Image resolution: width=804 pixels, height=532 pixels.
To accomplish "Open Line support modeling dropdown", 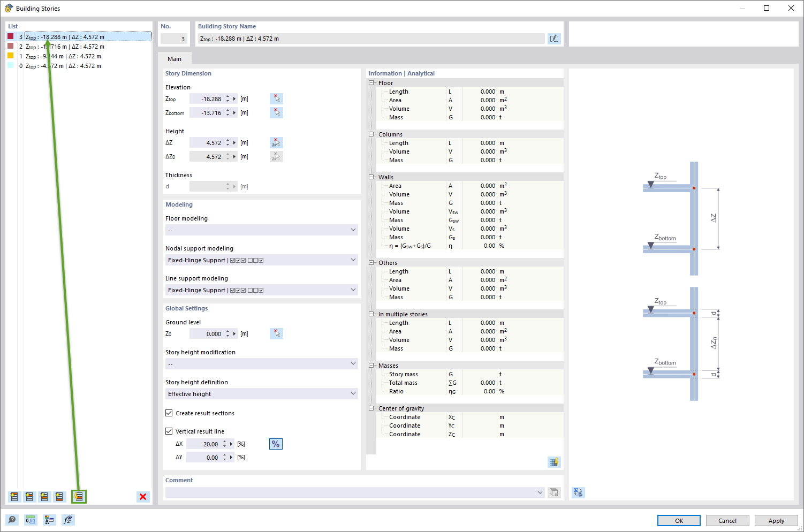I will 262,290.
